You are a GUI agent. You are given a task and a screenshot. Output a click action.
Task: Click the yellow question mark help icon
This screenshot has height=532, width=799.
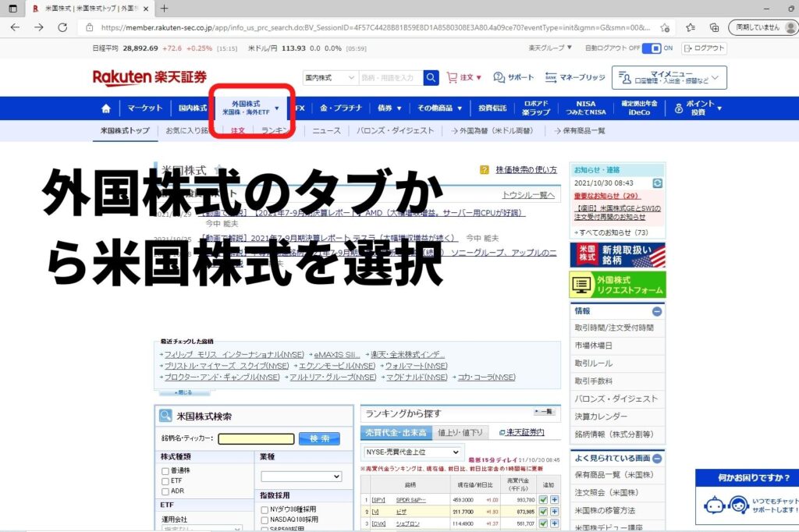(484, 170)
